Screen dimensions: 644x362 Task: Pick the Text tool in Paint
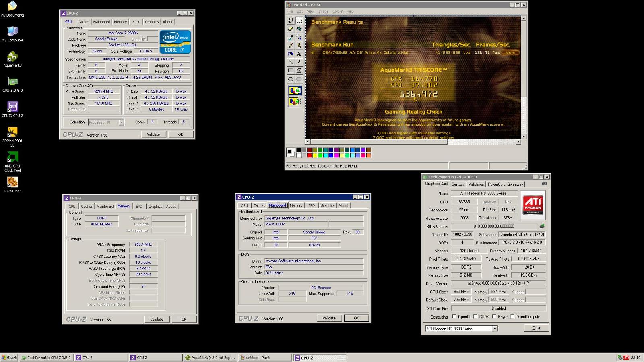299,54
